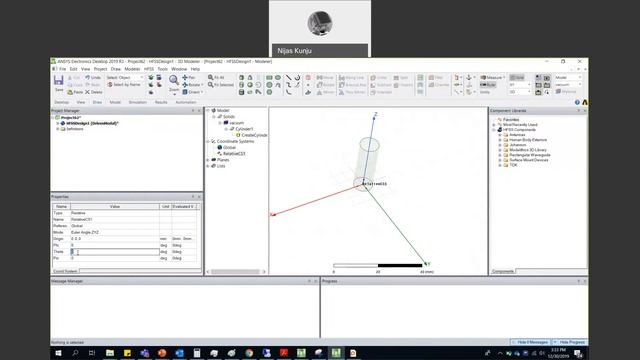Viewport: 640px width, 360px height.
Task: Select the Pan tool
Action: click(x=189, y=78)
